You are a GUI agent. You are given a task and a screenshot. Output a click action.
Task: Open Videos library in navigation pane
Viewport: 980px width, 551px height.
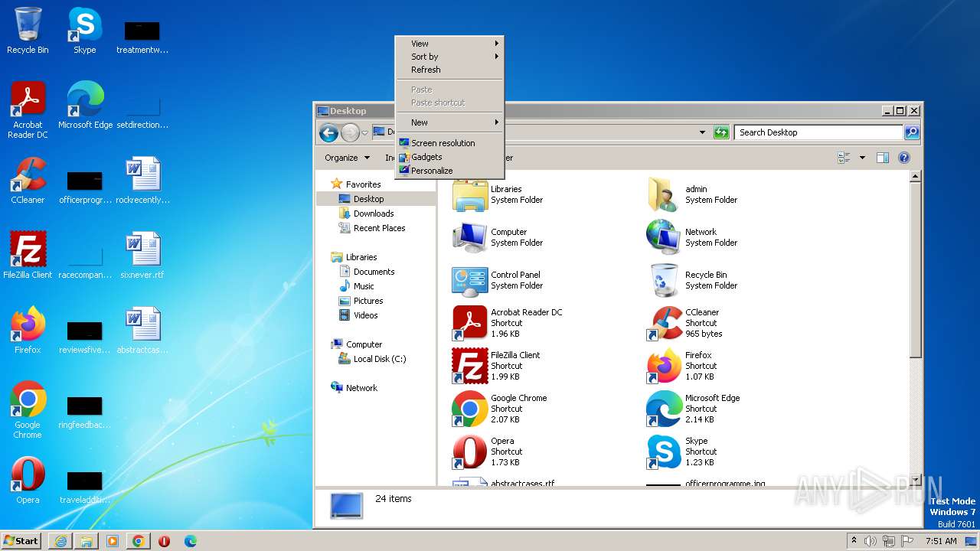365,315
